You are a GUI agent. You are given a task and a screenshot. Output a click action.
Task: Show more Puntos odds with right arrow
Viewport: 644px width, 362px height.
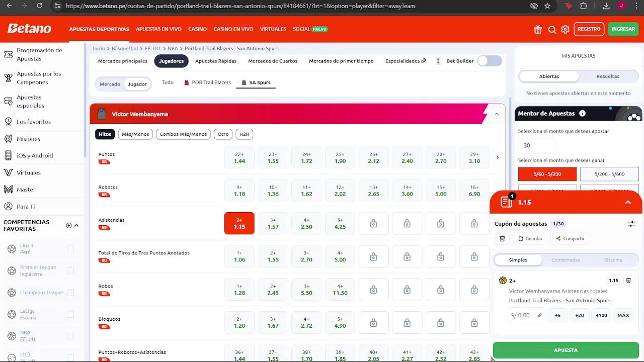(497, 157)
